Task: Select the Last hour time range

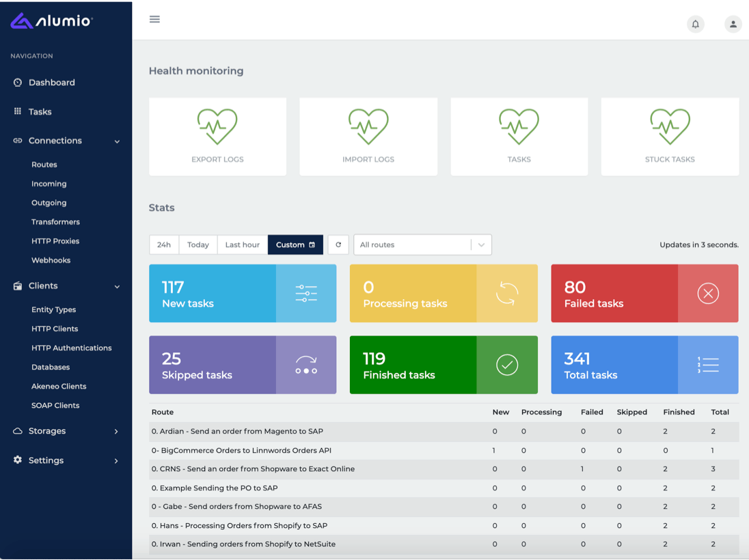Action: click(242, 244)
